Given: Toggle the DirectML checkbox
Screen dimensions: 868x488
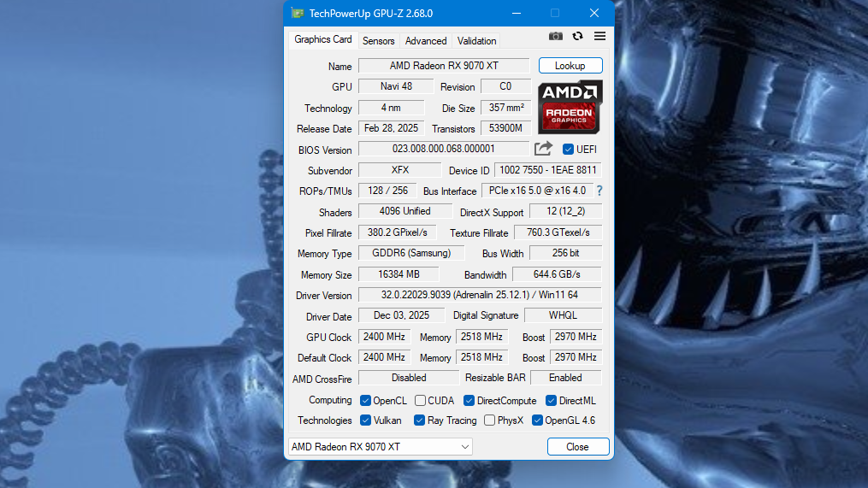Looking at the screenshot, I should (x=551, y=401).
